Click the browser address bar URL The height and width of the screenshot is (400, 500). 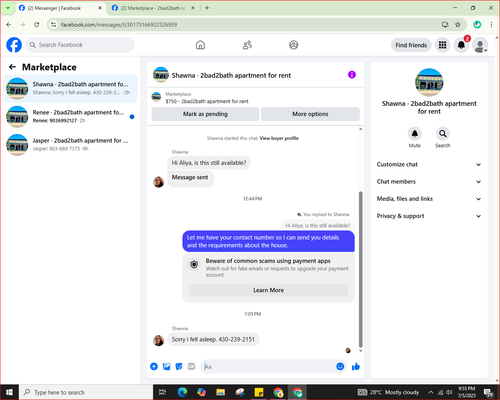[x=119, y=25]
